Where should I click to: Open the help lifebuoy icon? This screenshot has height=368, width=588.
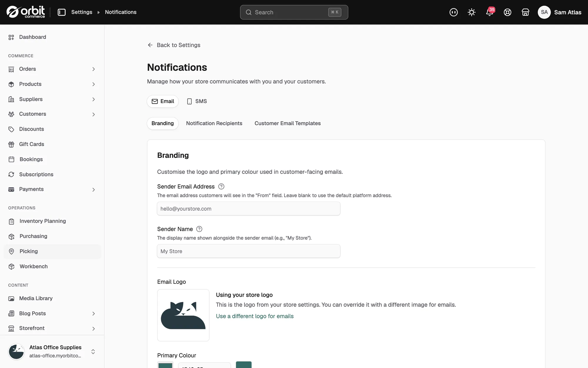[507, 12]
